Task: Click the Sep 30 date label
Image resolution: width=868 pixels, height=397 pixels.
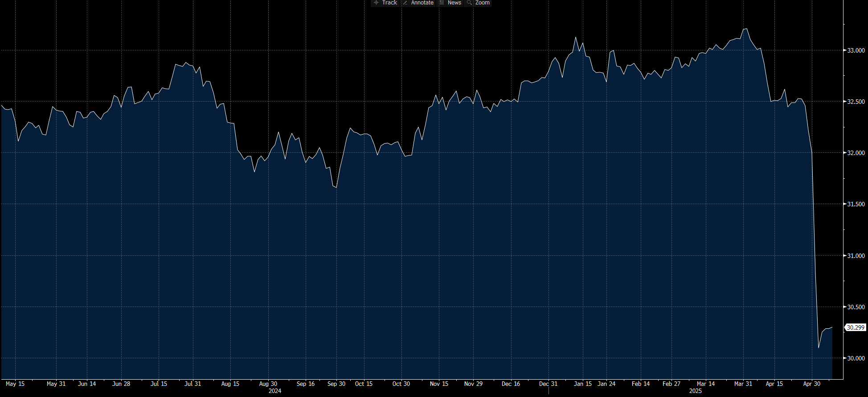Action: (x=336, y=384)
